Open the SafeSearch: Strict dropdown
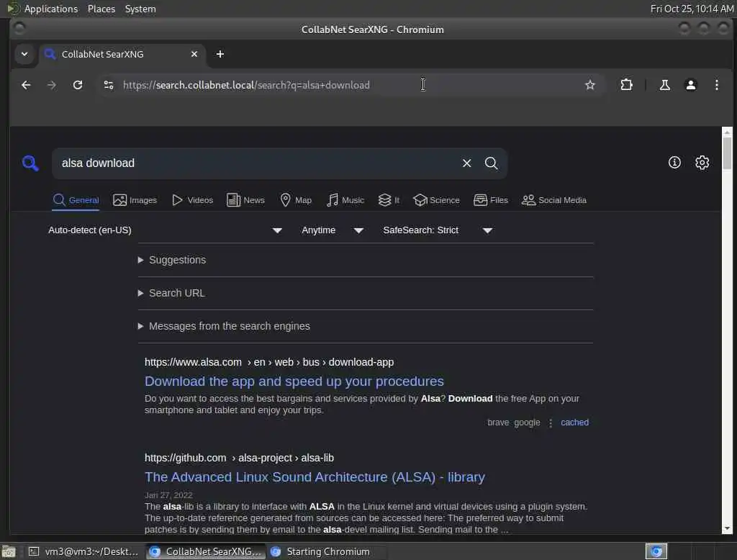 coord(438,230)
